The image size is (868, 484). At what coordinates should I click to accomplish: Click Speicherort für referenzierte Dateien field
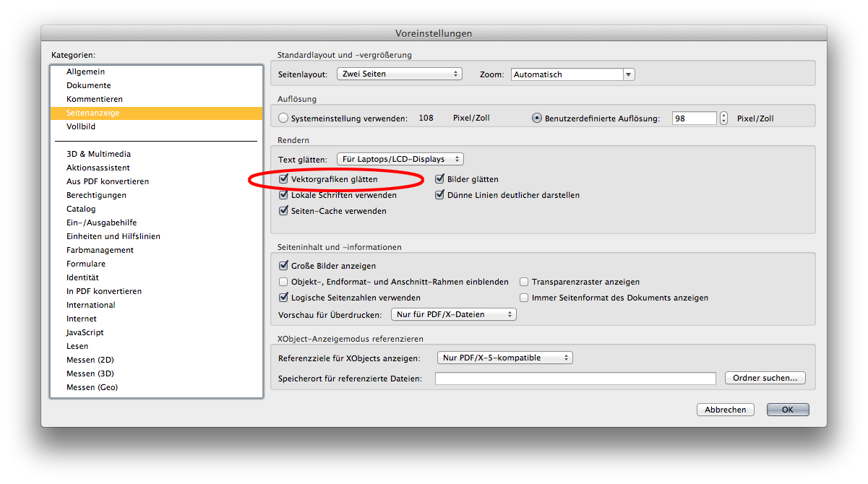click(x=575, y=379)
